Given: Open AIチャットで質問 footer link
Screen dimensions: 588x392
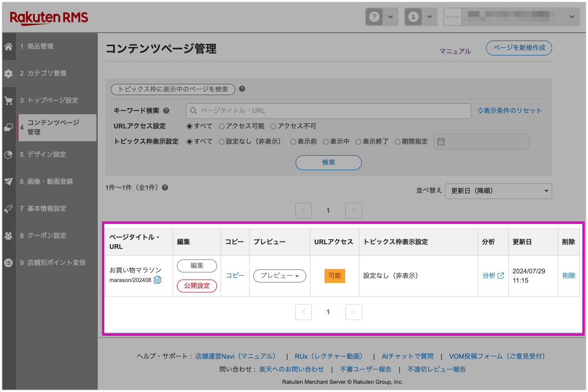Looking at the screenshot, I should (407, 356).
